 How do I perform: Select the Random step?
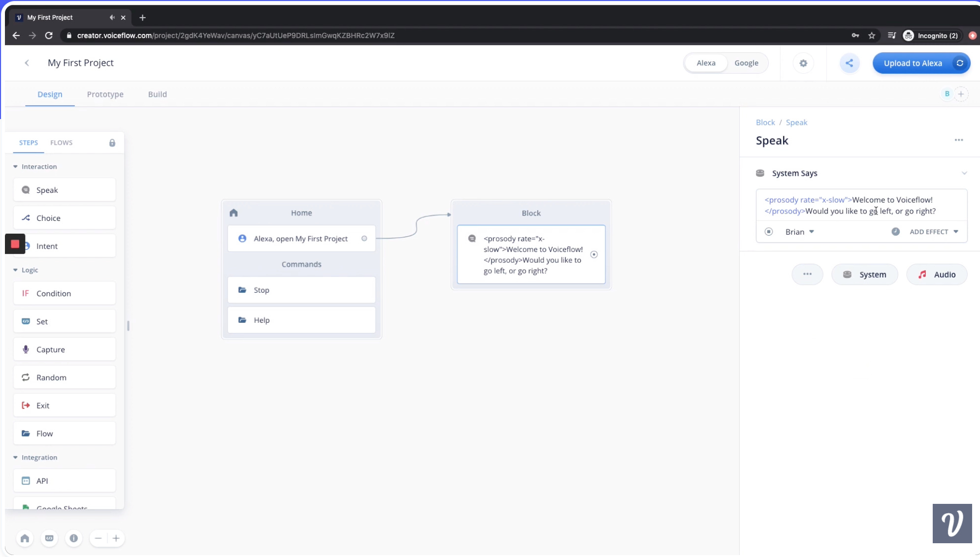pos(65,377)
